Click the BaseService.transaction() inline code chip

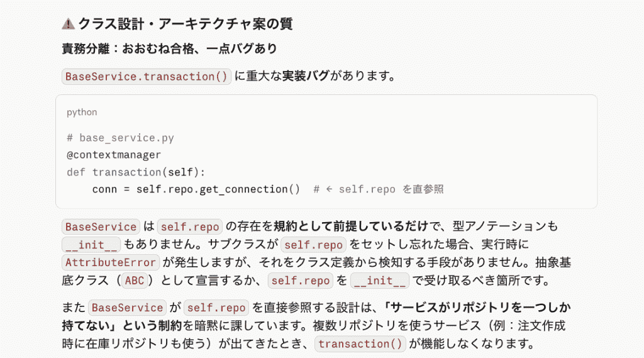coord(147,77)
